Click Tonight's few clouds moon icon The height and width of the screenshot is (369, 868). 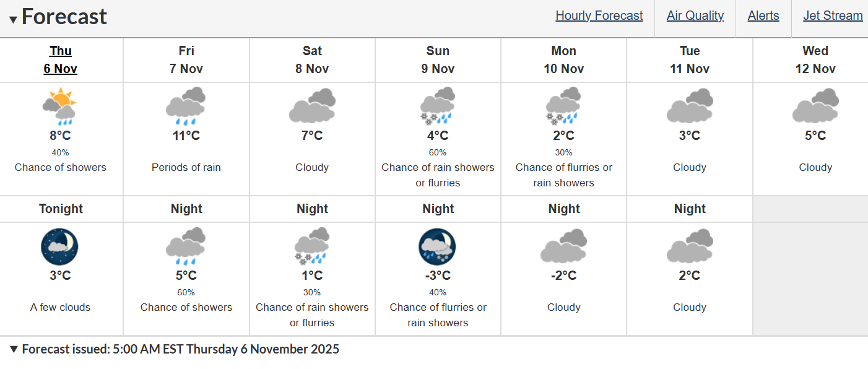pos(60,246)
